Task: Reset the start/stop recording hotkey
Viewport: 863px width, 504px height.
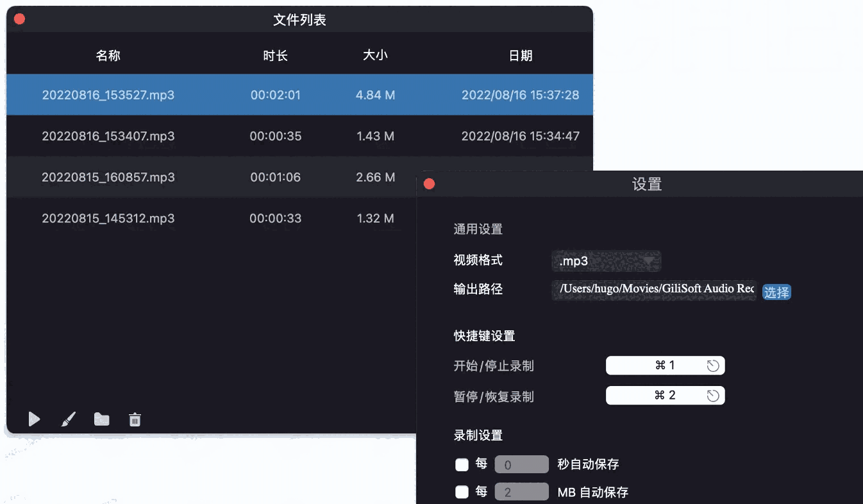Action: point(714,365)
